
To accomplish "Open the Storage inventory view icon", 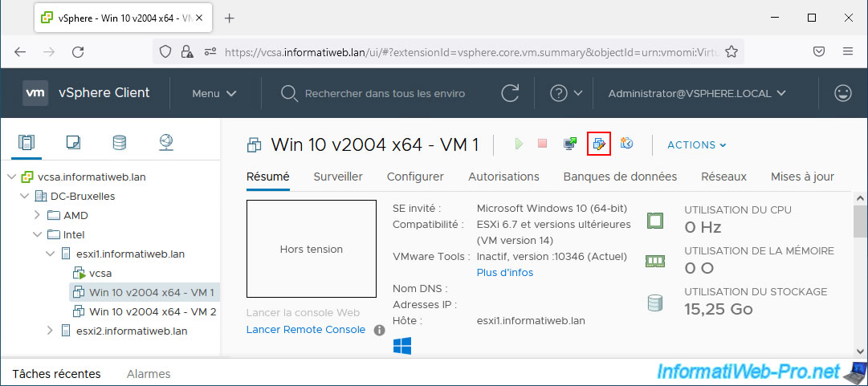I will coord(119,143).
